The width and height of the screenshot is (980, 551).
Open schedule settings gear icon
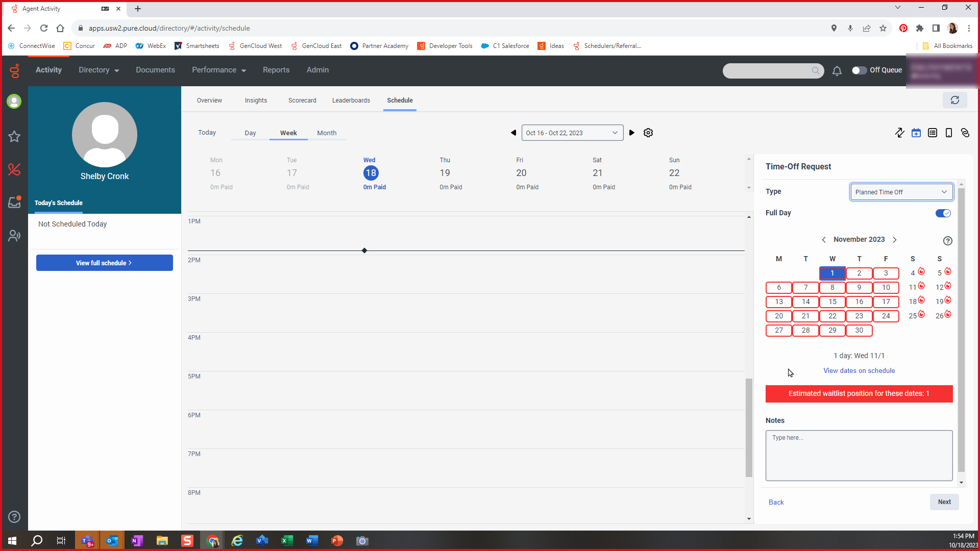pos(648,133)
